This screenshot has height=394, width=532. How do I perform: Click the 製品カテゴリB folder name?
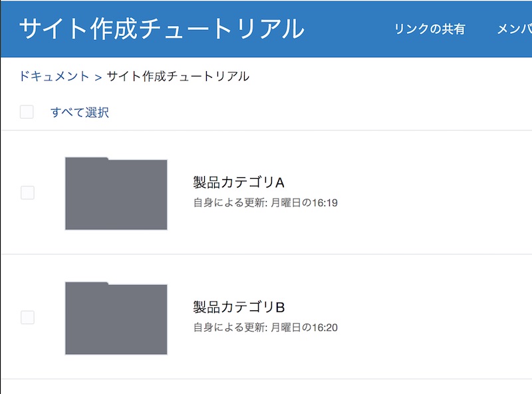click(x=239, y=307)
